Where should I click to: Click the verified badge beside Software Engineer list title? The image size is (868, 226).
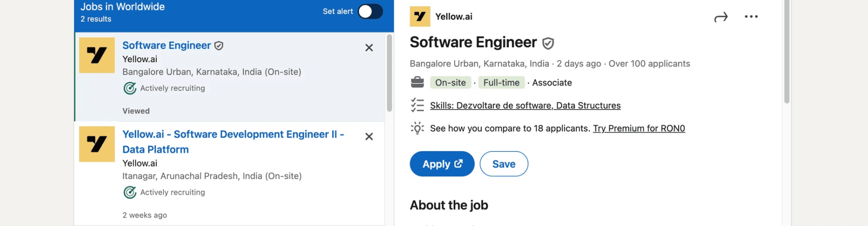pyautogui.click(x=219, y=46)
